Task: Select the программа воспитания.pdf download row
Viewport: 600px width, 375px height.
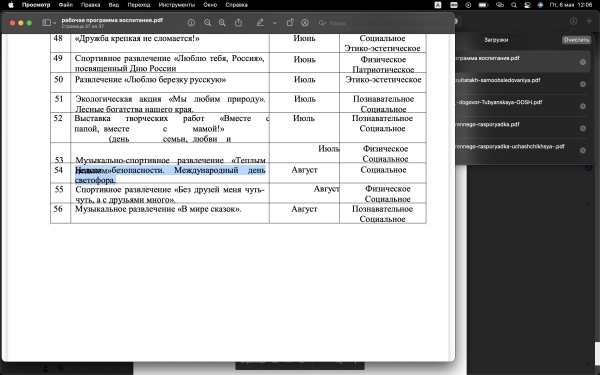Action: point(523,62)
